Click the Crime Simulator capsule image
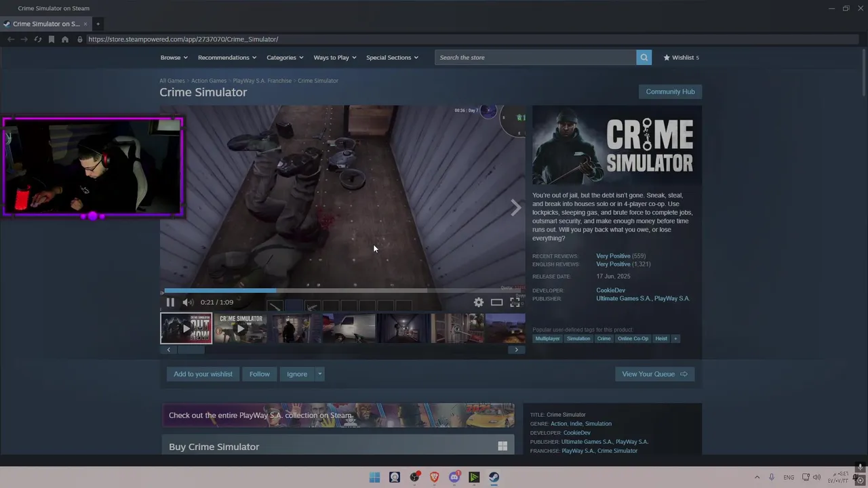 [x=617, y=144]
